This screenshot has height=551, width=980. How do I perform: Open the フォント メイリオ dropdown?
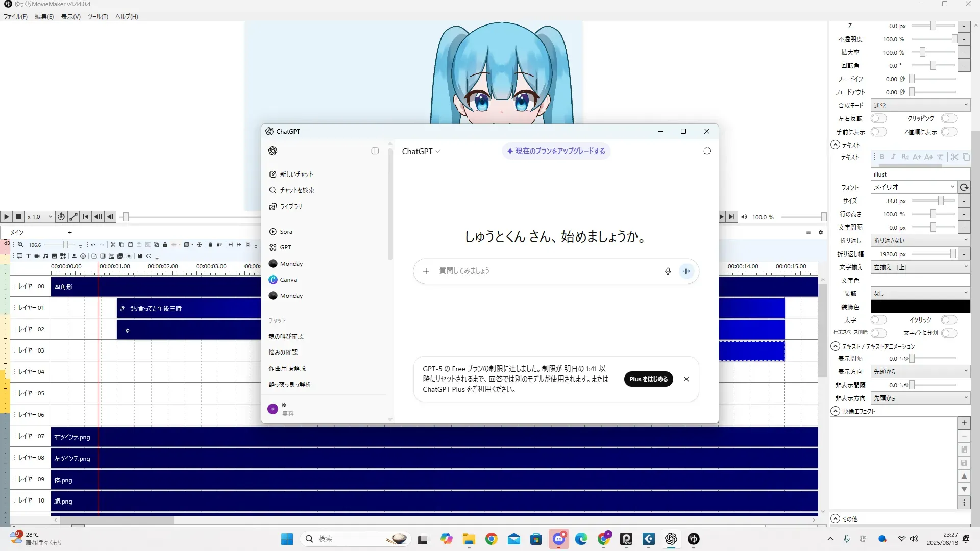(x=913, y=187)
